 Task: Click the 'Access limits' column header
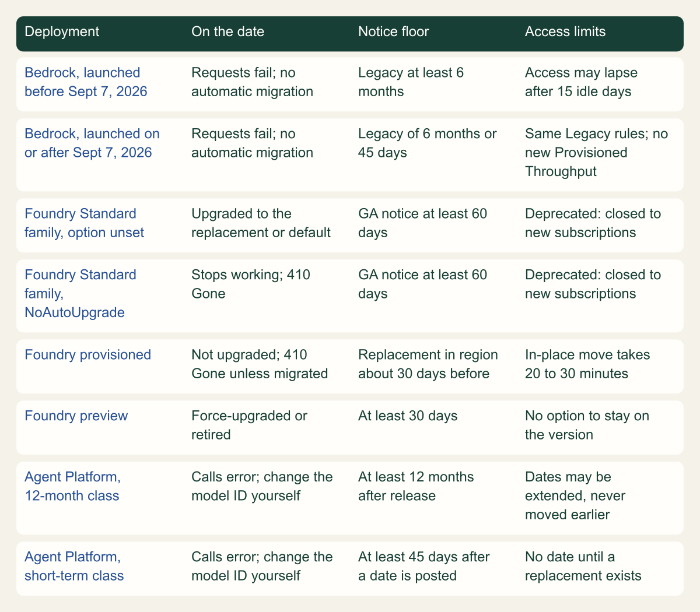pyautogui.click(x=565, y=31)
